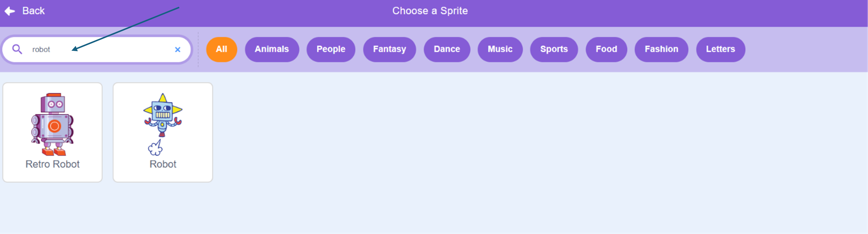868x234 pixels.
Task: Show Dance category sprites
Action: coord(447,49)
